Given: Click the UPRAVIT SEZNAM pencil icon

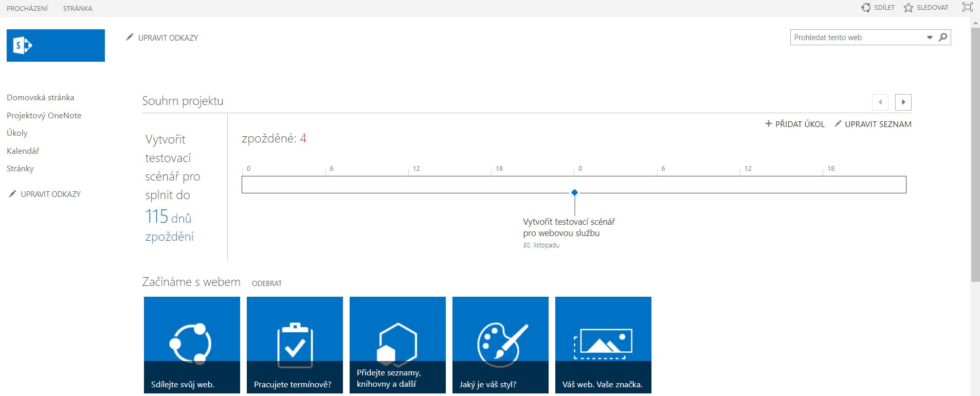Looking at the screenshot, I should [838, 123].
